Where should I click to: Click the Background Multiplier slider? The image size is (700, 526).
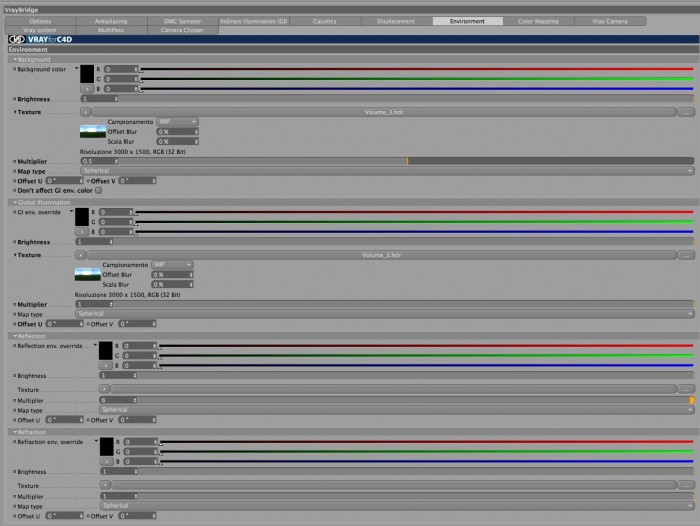[x=407, y=161]
